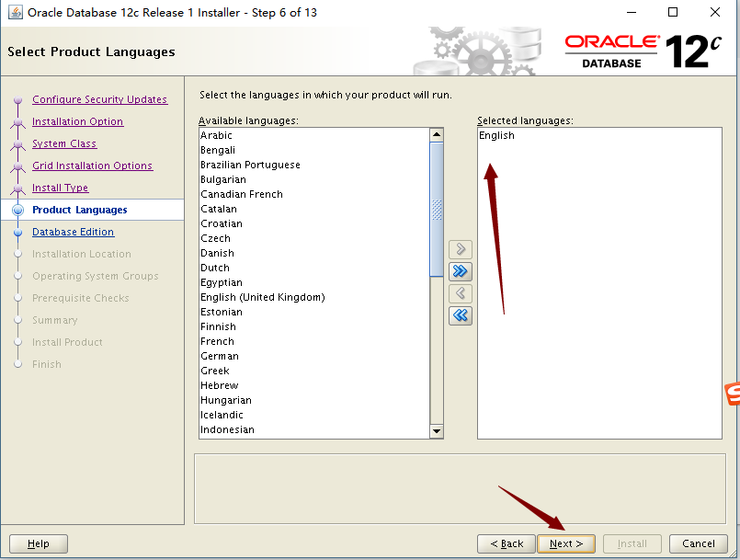
Task: Open the Install Type step
Action: click(x=60, y=188)
